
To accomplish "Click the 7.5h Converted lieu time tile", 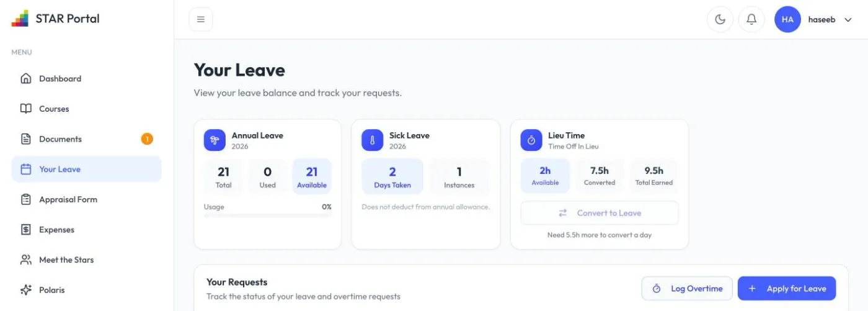I will pos(600,176).
